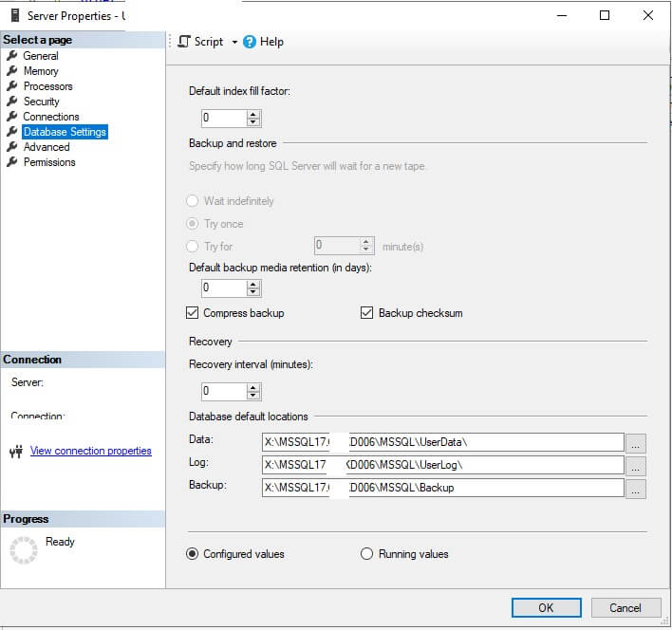Browse for the Backup default location
The image size is (672, 630).
[636, 489]
